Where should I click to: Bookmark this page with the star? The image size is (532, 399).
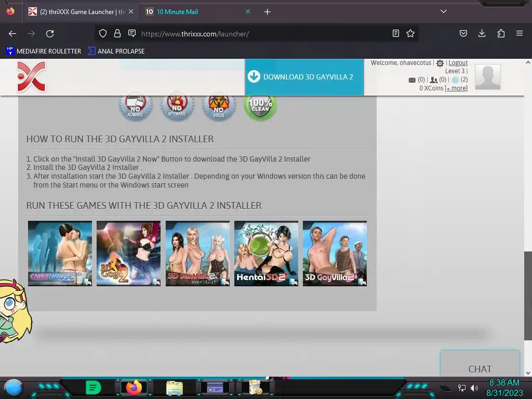pyautogui.click(x=410, y=33)
